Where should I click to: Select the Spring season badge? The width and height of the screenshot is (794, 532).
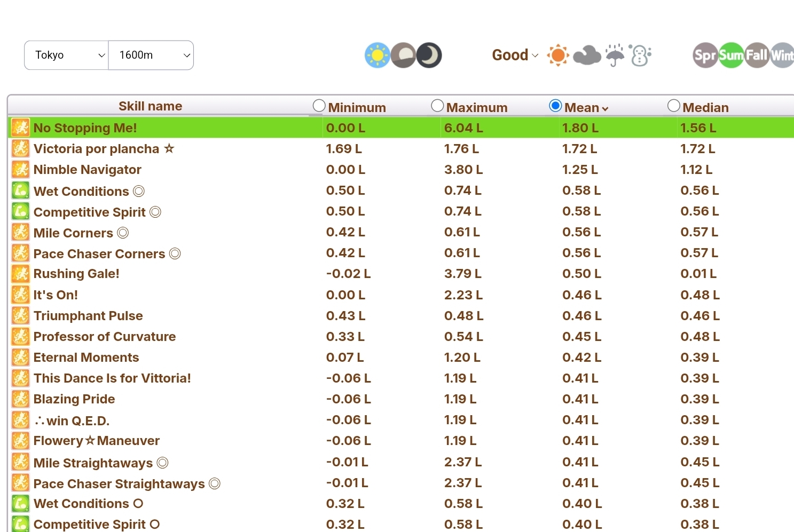click(x=705, y=55)
